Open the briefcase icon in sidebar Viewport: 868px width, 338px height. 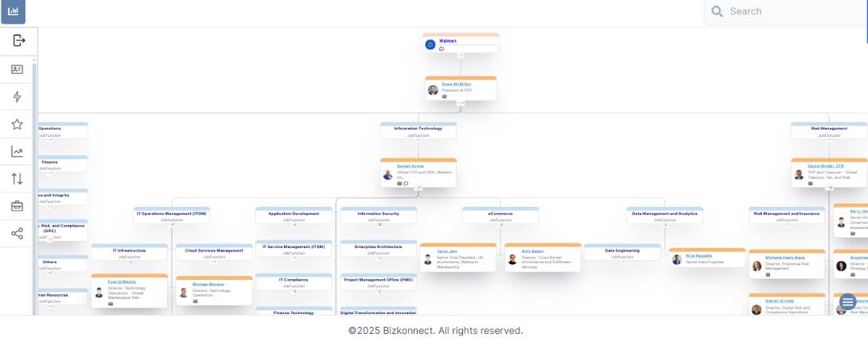(18, 206)
